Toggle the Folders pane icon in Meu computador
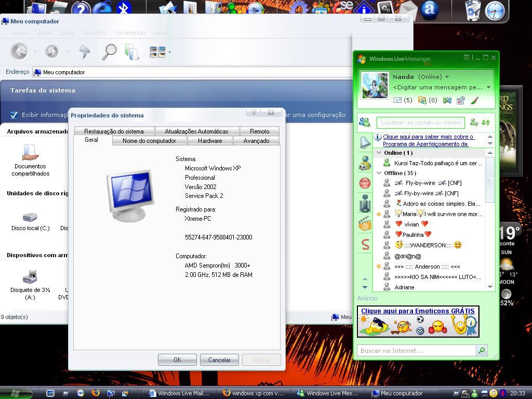 (x=132, y=52)
